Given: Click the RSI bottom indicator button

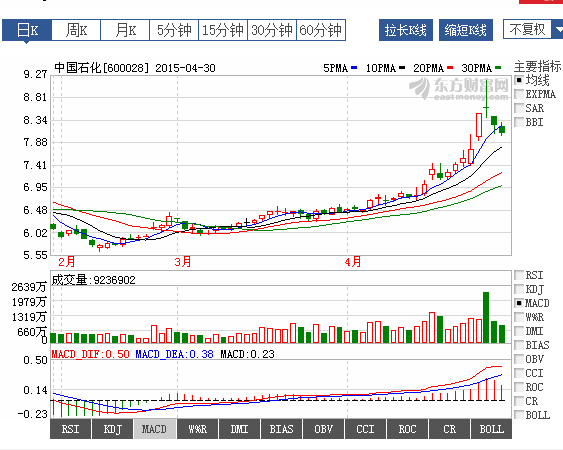Looking at the screenshot, I should pyautogui.click(x=70, y=429).
